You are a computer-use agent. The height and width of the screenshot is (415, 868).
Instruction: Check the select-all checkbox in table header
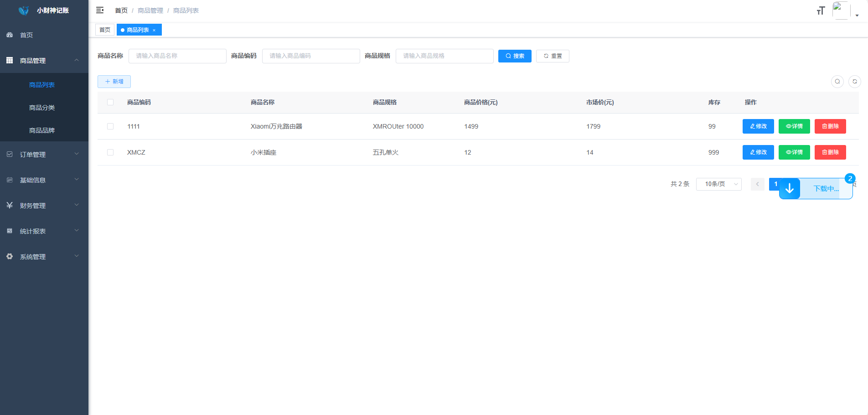pyautogui.click(x=110, y=102)
